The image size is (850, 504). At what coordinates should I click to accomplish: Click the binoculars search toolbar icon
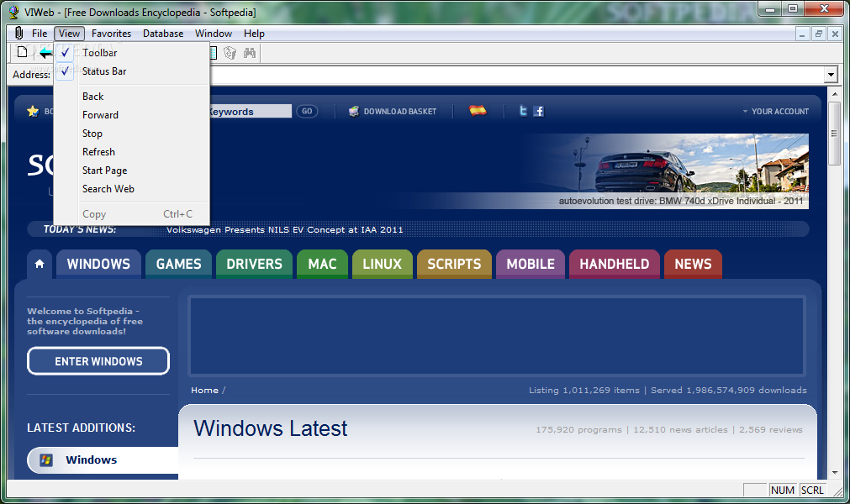[x=250, y=53]
